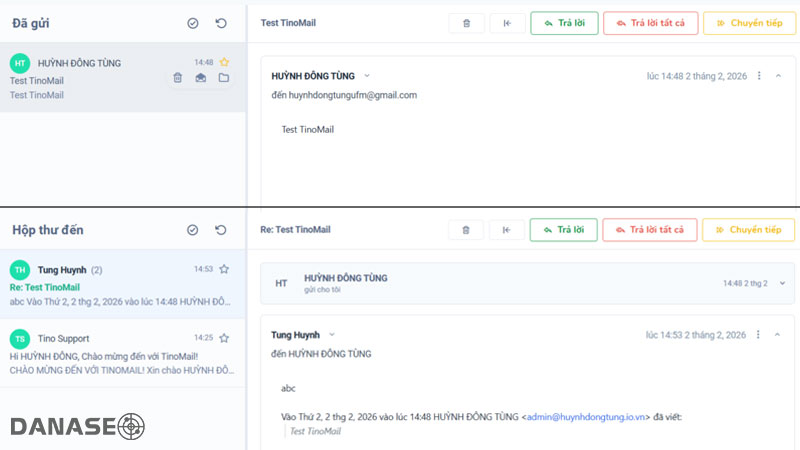Click Chuyển tiếp in Test TinoMail toolbar

(749, 23)
